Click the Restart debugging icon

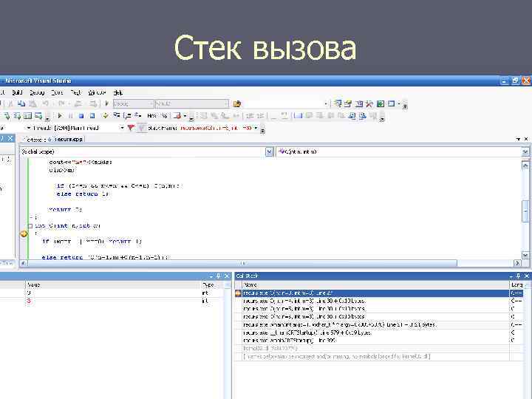[x=92, y=116]
